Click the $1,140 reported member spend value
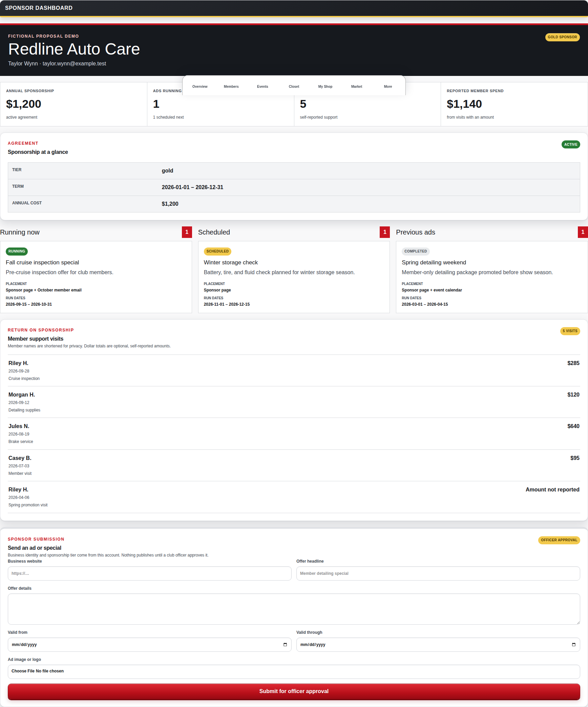 tap(464, 104)
